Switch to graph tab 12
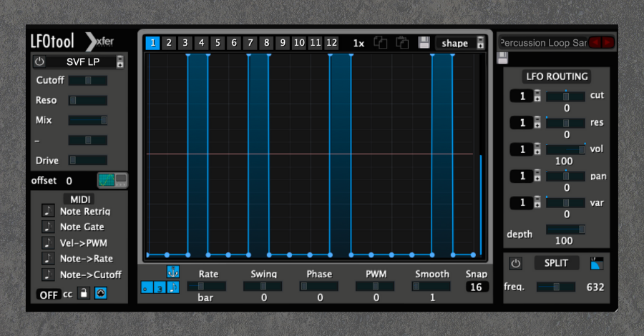 click(331, 43)
